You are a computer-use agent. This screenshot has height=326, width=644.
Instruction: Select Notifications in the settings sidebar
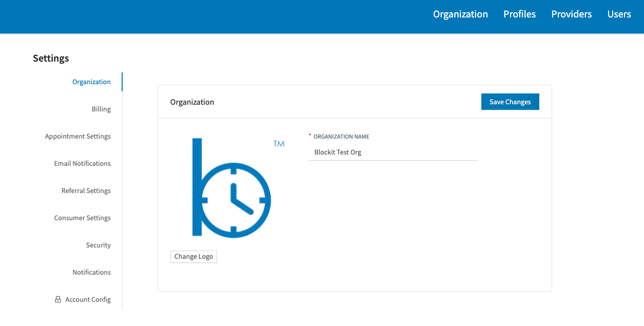[x=91, y=273]
